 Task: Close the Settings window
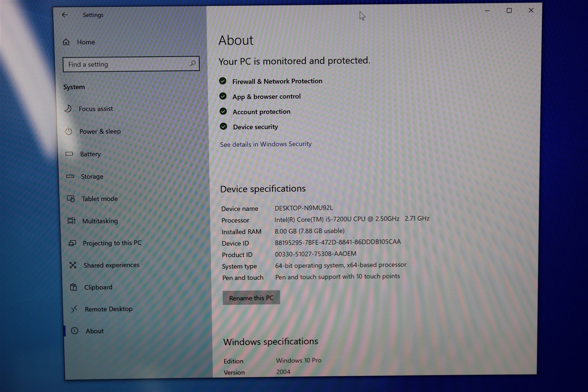[531, 10]
